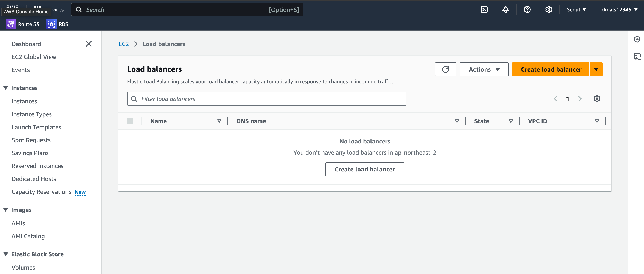This screenshot has height=274, width=644.
Task: Focus the top AWS Search box
Action: point(187,9)
